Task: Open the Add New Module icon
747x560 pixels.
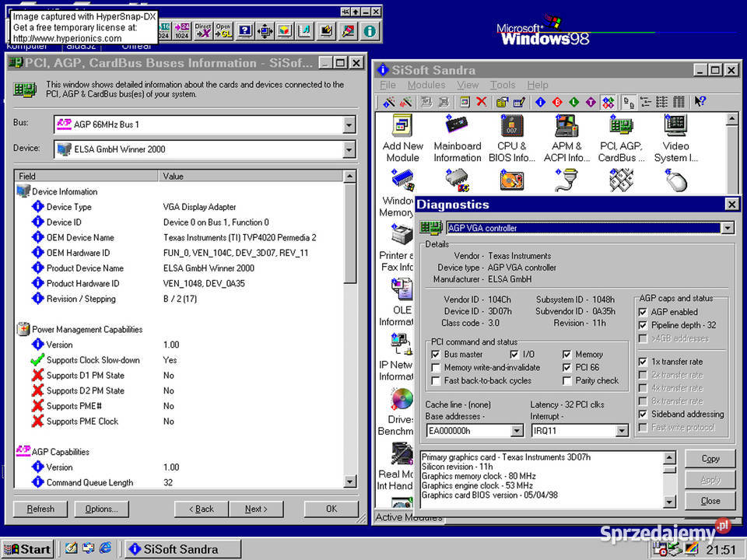Action: coord(402,138)
